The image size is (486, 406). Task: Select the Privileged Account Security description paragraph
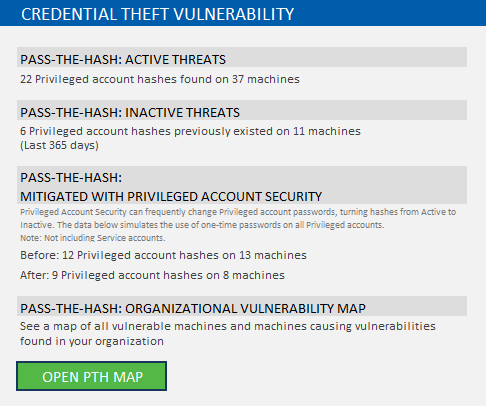tap(238, 218)
